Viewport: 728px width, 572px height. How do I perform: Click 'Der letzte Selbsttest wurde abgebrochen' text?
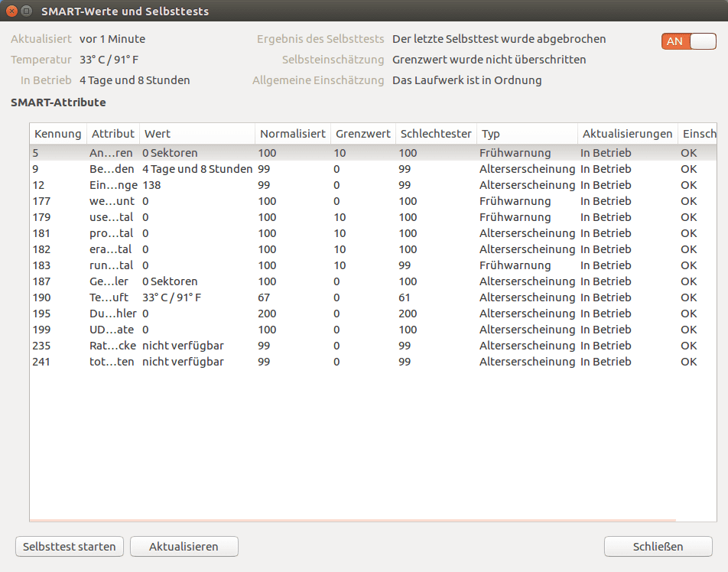pos(499,39)
